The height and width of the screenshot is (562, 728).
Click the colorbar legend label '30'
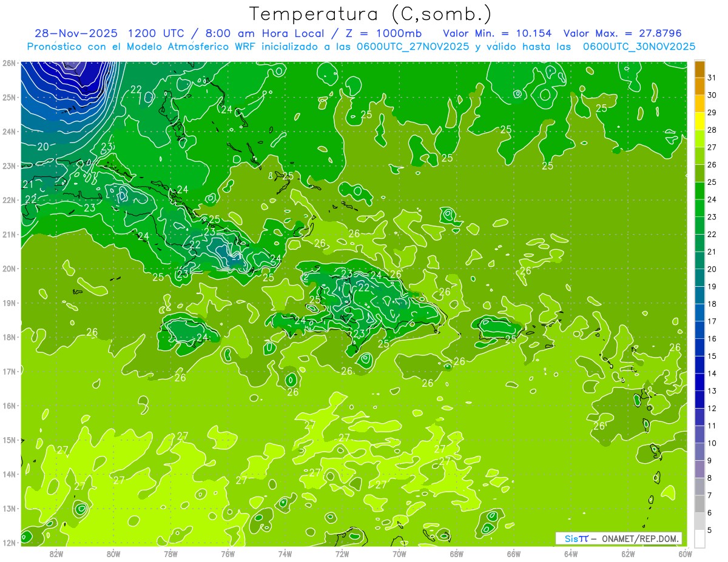(712, 95)
